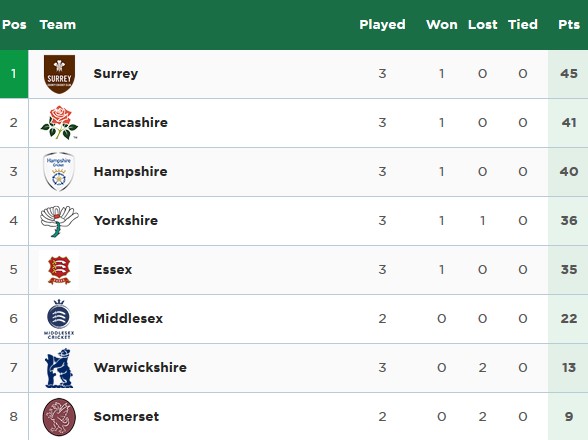Open the Lancashire team name link

[130, 122]
